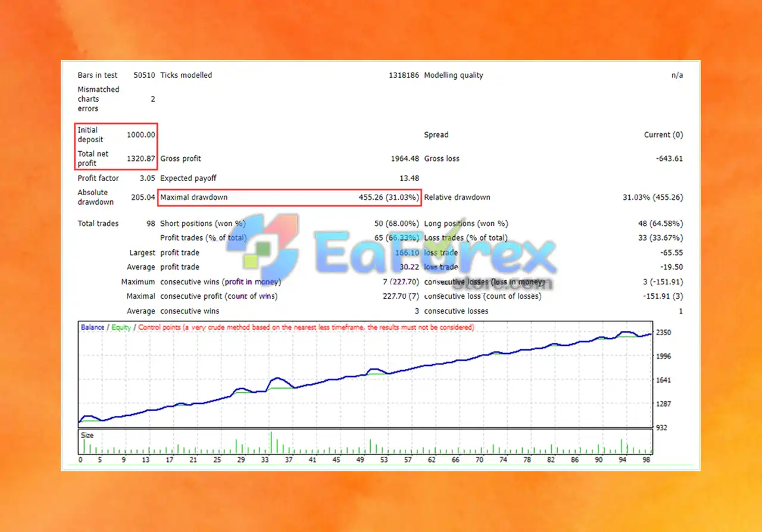Viewport: 762px width, 532px height.
Task: Click the Expected payoff value 13.48
Action: (410, 179)
